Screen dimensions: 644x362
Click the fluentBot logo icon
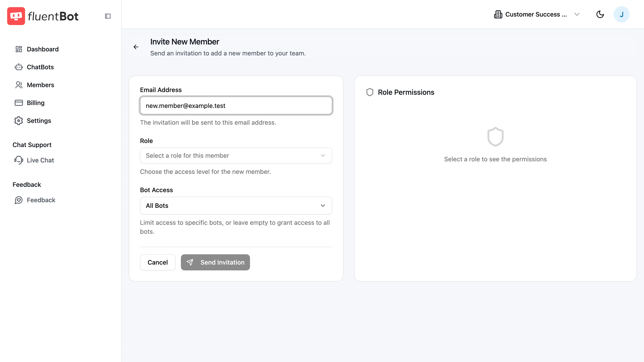(x=16, y=16)
